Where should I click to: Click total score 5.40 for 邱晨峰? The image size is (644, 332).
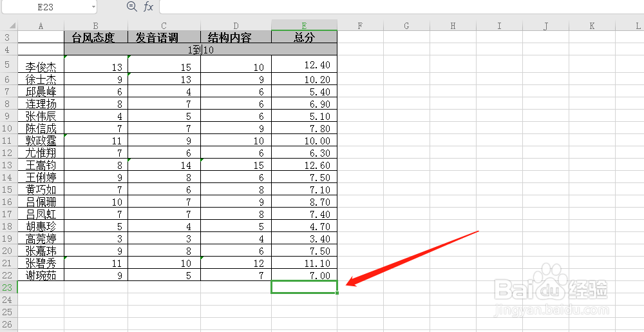305,91
